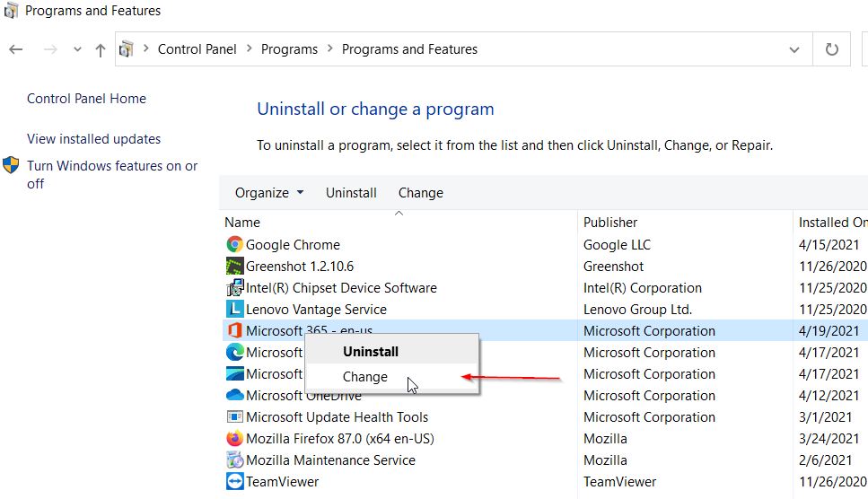Screen dimensions: 868x499
Task: Navigate to Control Panel breadcrumb
Action: tap(197, 49)
